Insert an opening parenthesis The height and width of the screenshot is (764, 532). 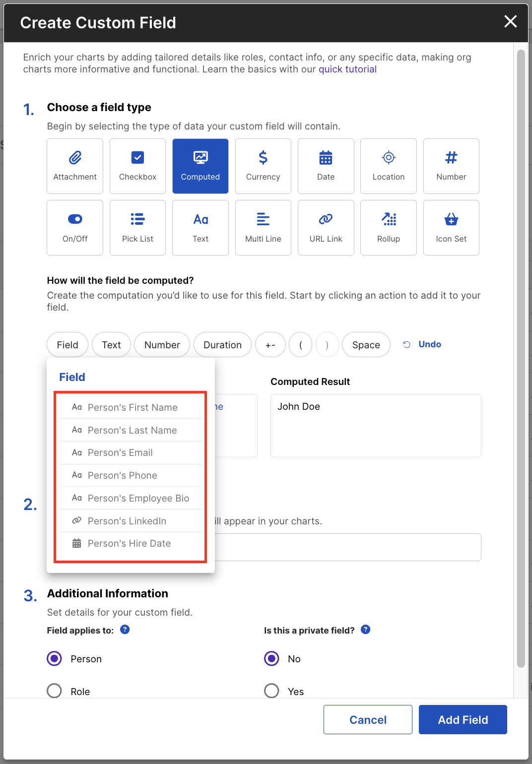coord(301,345)
